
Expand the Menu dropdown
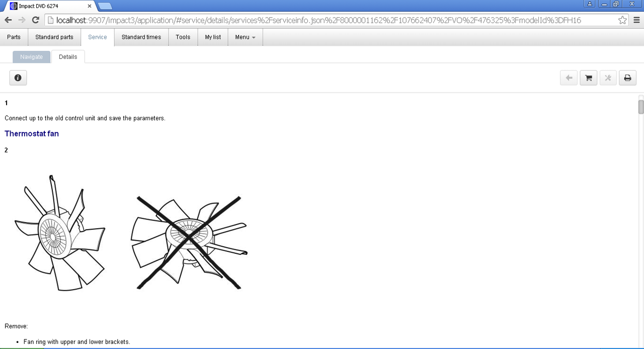click(246, 37)
